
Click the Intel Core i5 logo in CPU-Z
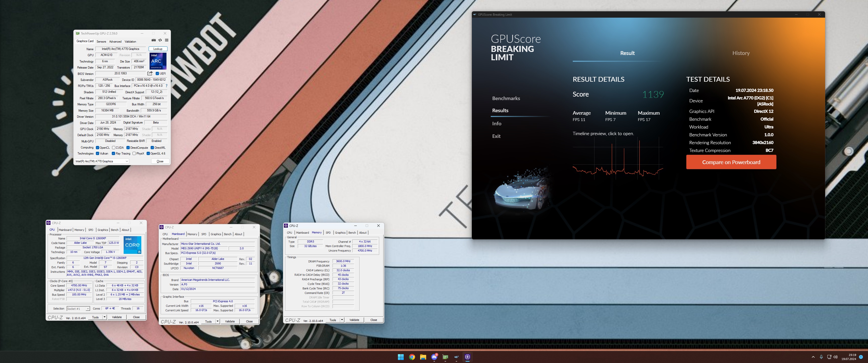(x=132, y=245)
